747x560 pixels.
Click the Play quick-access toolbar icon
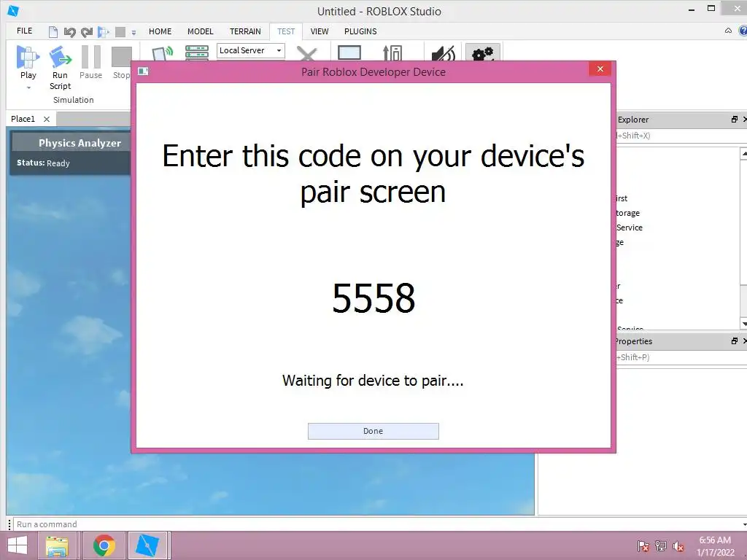point(104,32)
